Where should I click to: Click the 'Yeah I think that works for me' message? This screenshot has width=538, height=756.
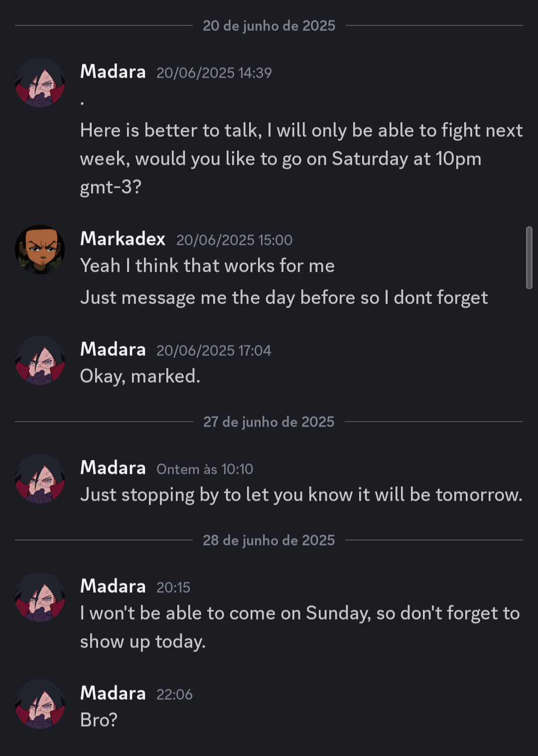[207, 266]
